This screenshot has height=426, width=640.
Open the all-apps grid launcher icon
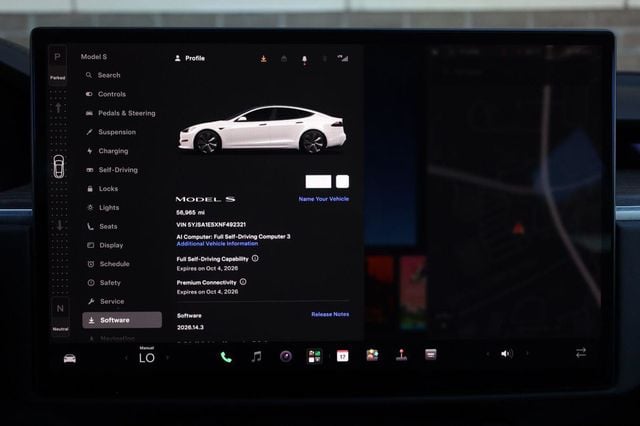coord(314,356)
